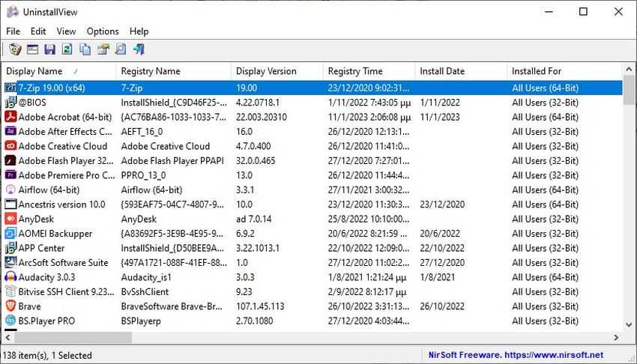Click the Ancestris row icon
The width and height of the screenshot is (637, 364).
point(10,204)
